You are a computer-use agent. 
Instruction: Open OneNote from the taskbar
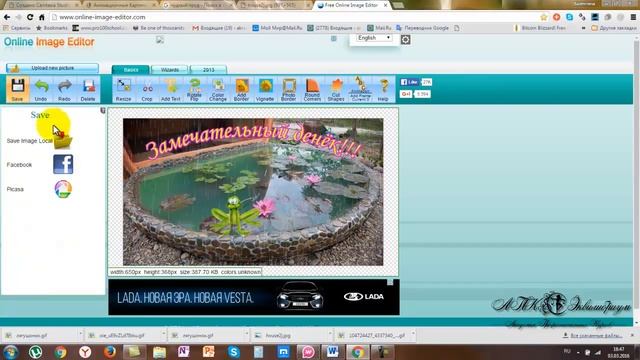tap(184, 352)
